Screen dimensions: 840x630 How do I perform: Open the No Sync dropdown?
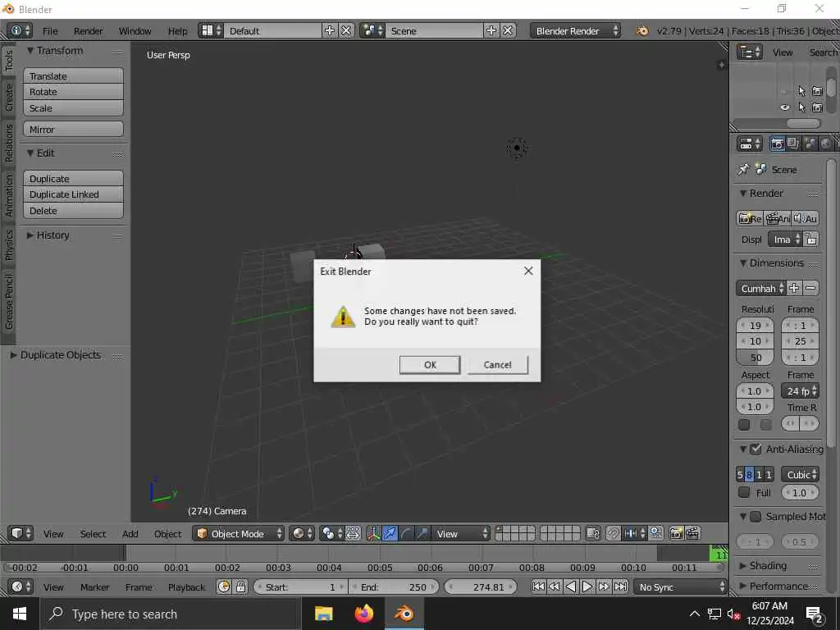pyautogui.click(x=680, y=587)
